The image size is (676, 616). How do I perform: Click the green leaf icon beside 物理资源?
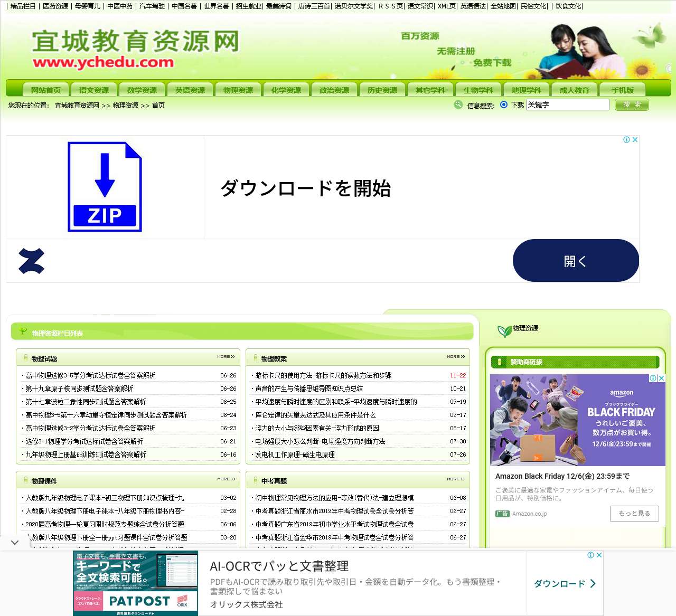tap(504, 330)
